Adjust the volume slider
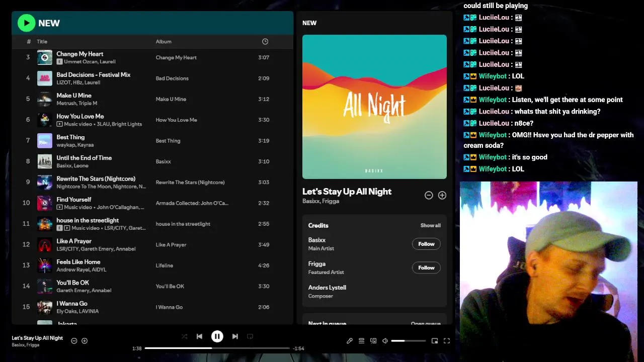 [x=409, y=341]
